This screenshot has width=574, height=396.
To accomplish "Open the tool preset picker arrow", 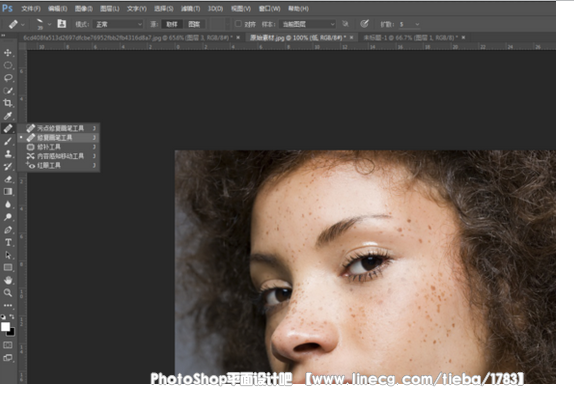I will tap(23, 25).
